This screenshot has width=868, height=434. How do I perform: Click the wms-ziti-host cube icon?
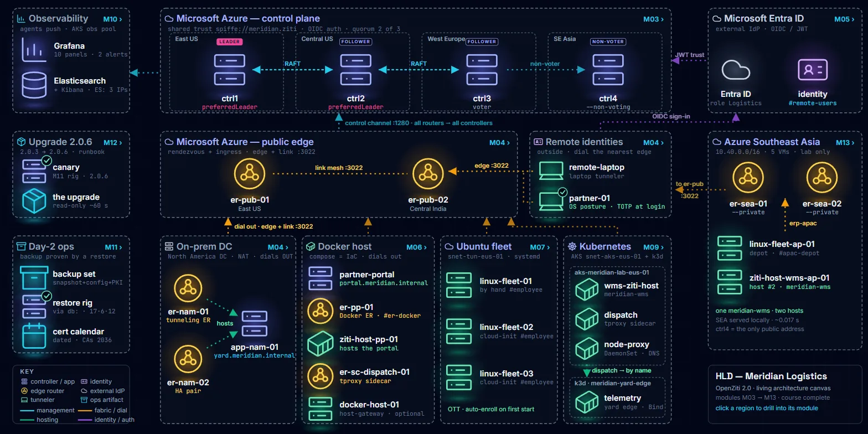(x=587, y=290)
